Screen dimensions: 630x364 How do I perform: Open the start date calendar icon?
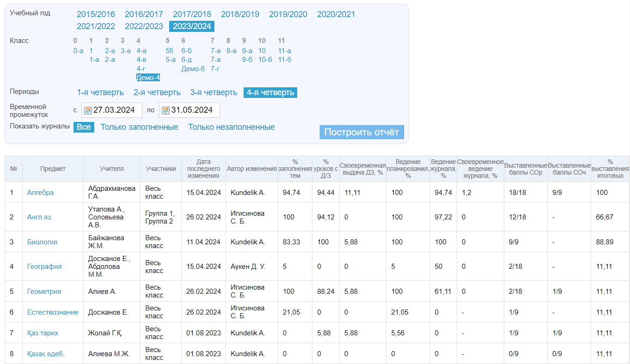pos(88,110)
